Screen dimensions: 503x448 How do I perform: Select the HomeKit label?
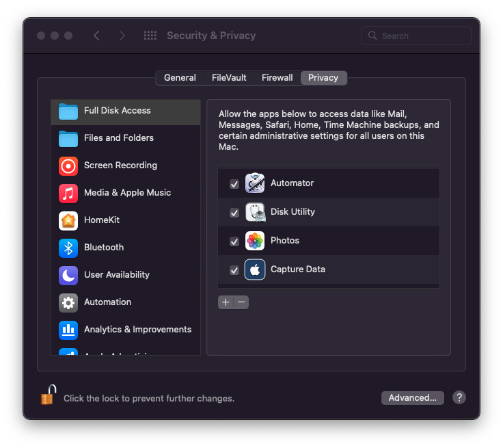(x=102, y=220)
